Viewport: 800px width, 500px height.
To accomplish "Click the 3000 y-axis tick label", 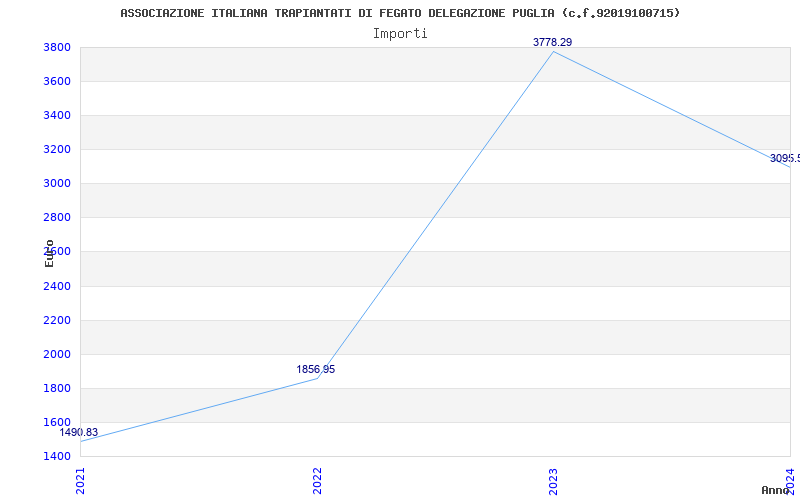I will click(57, 184).
